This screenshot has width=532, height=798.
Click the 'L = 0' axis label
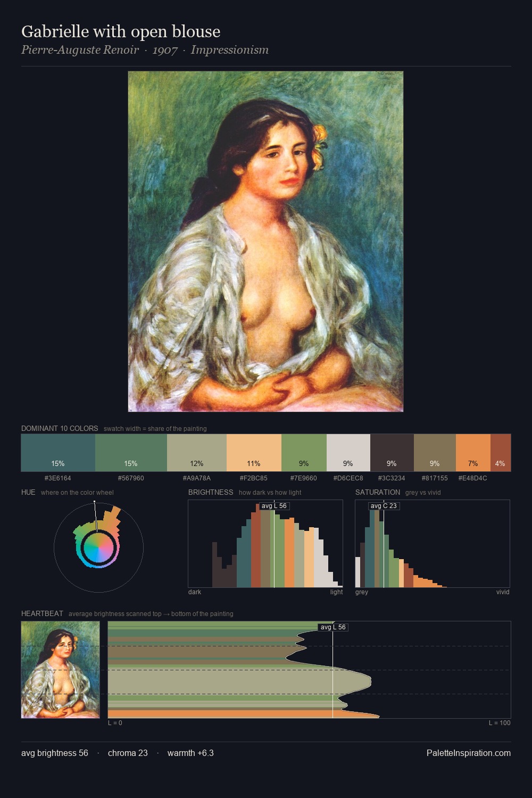pos(115,722)
